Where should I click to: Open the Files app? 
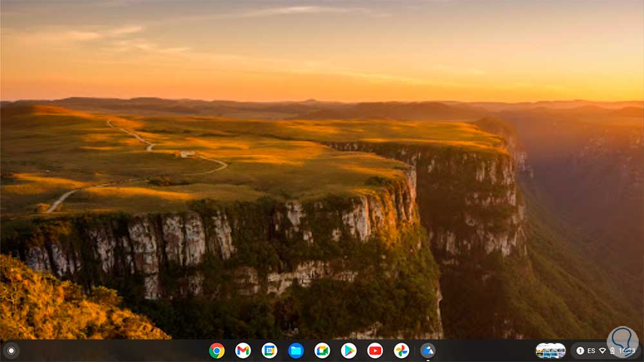[296, 350]
